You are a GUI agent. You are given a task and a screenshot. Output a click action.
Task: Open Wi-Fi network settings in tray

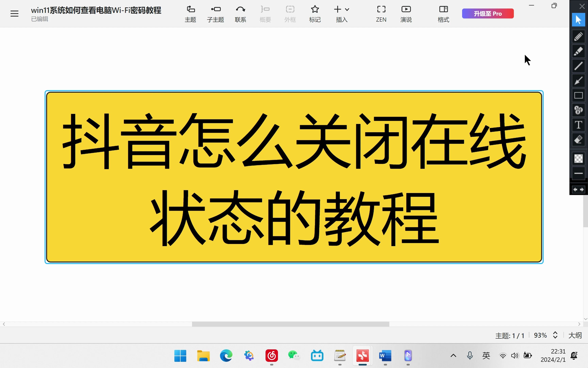pos(503,356)
